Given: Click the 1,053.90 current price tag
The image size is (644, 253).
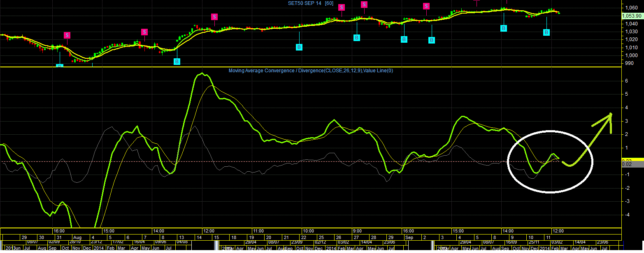Looking at the screenshot, I should pyautogui.click(x=633, y=15).
